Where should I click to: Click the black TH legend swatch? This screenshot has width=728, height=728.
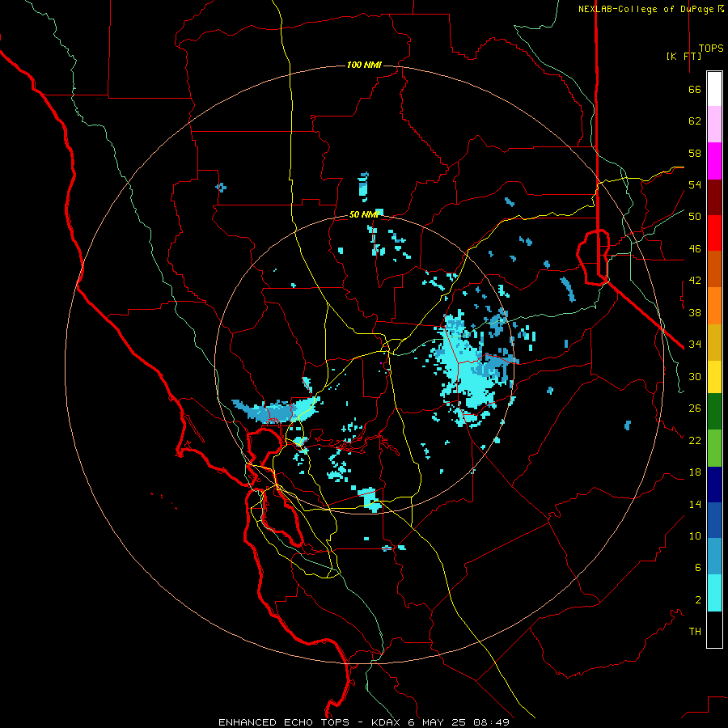tap(714, 629)
